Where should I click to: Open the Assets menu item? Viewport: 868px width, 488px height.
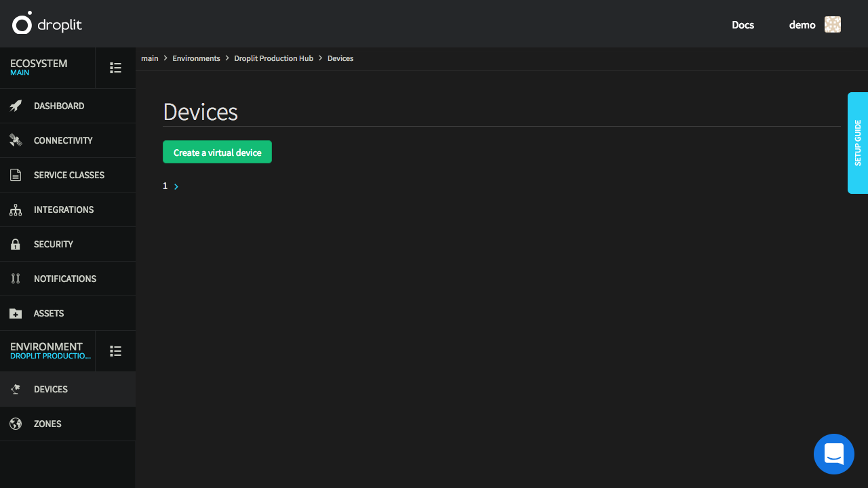(x=68, y=313)
